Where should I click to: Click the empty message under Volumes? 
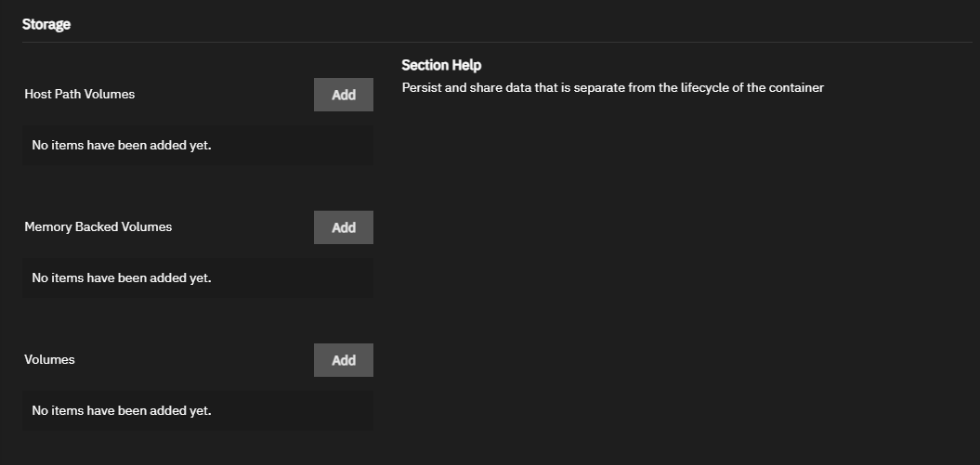click(x=122, y=410)
